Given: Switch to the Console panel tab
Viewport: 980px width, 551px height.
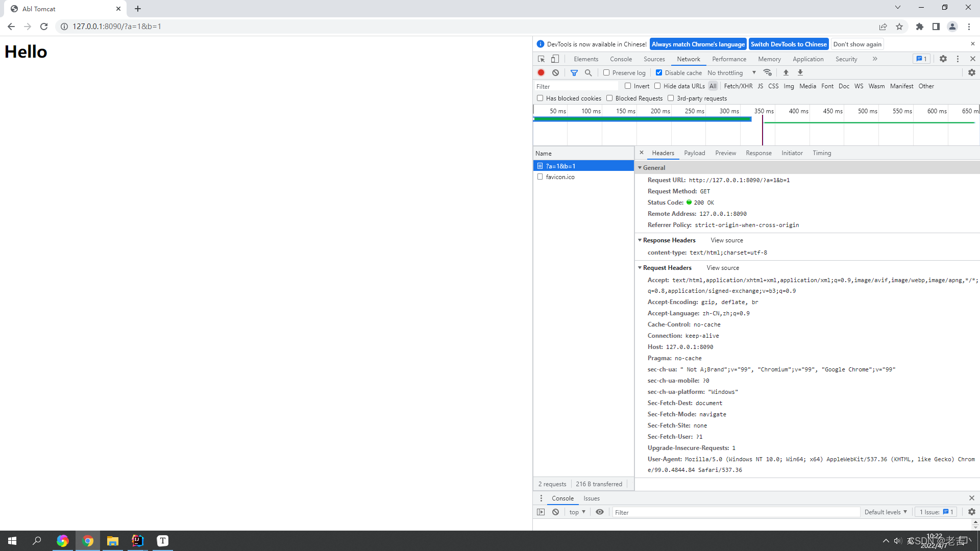Looking at the screenshot, I should point(621,59).
